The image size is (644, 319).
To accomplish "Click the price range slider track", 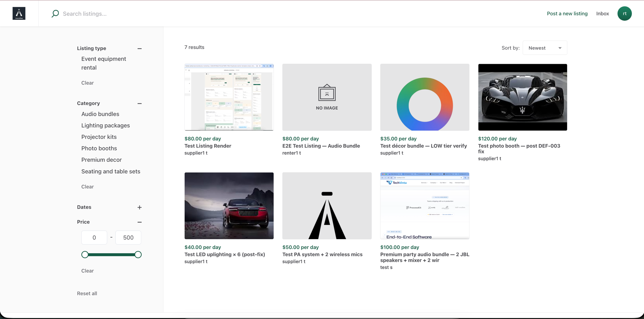I will [x=111, y=255].
